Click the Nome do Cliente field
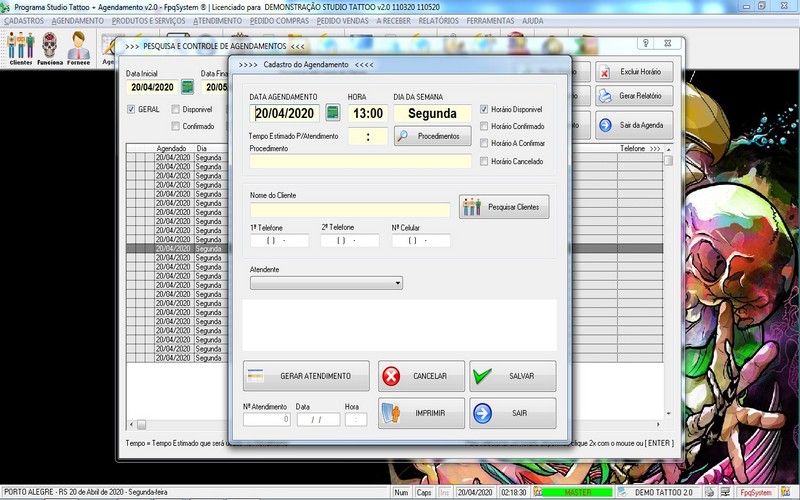Viewport: 800px width, 500px height. pyautogui.click(x=350, y=210)
